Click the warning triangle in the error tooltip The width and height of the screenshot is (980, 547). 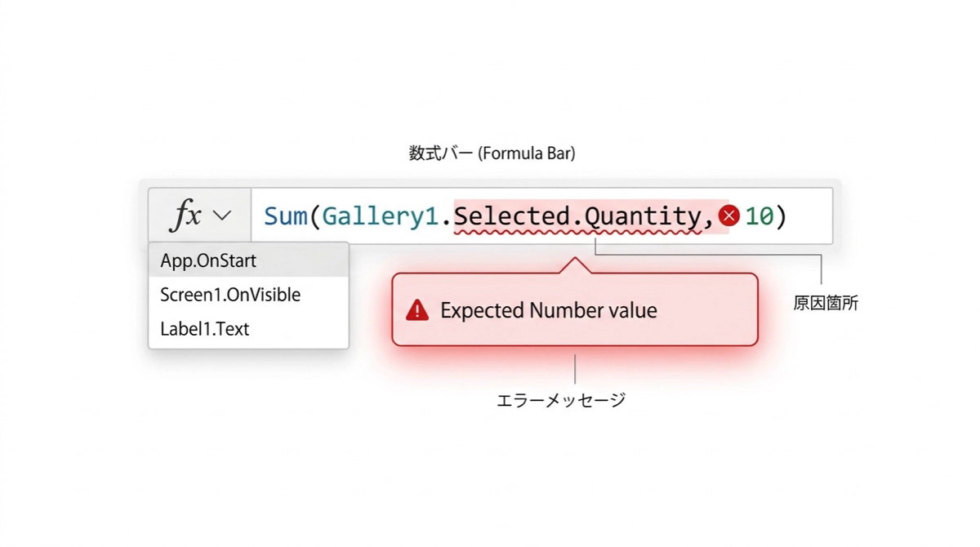click(x=417, y=310)
